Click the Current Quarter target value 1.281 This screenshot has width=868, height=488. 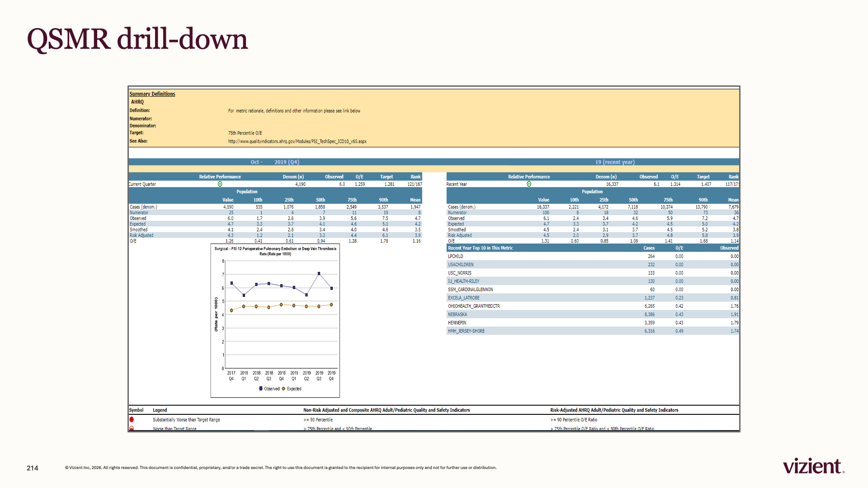coord(389,184)
